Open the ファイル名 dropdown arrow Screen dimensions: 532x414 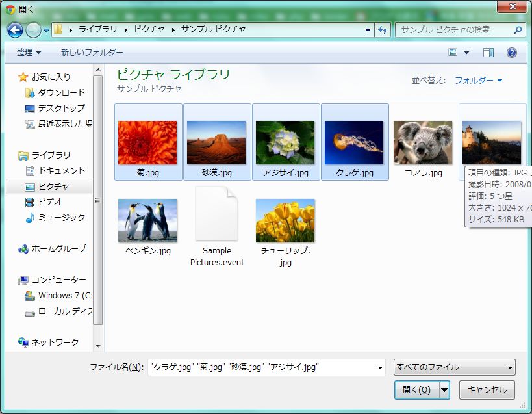click(x=381, y=367)
